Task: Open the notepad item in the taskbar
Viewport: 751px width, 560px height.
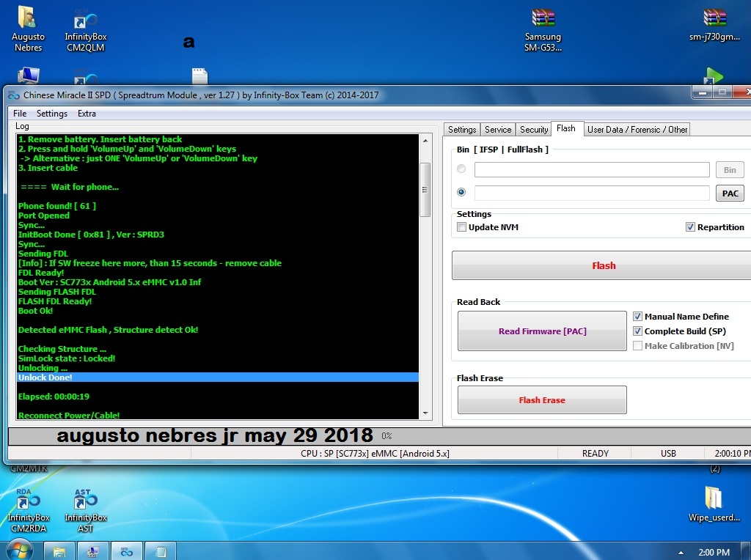Action: tap(161, 551)
